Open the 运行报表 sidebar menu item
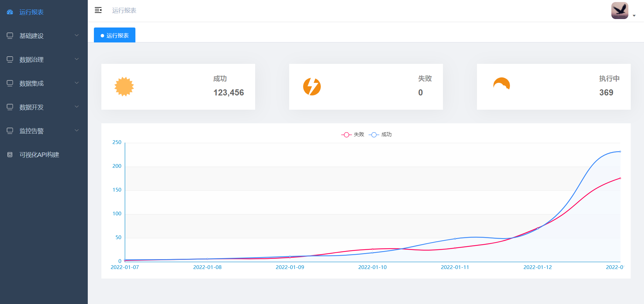The image size is (644, 304). pos(44,12)
